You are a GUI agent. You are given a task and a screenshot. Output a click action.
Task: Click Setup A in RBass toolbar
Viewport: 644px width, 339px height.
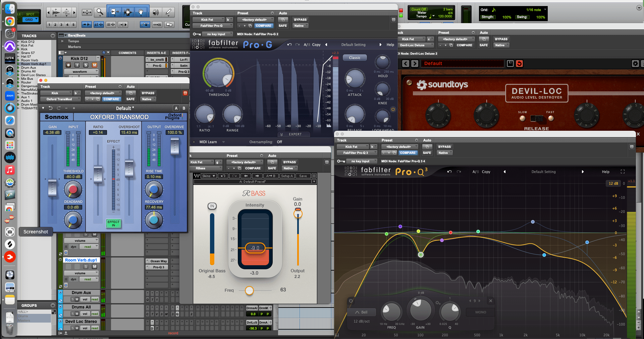click(287, 176)
